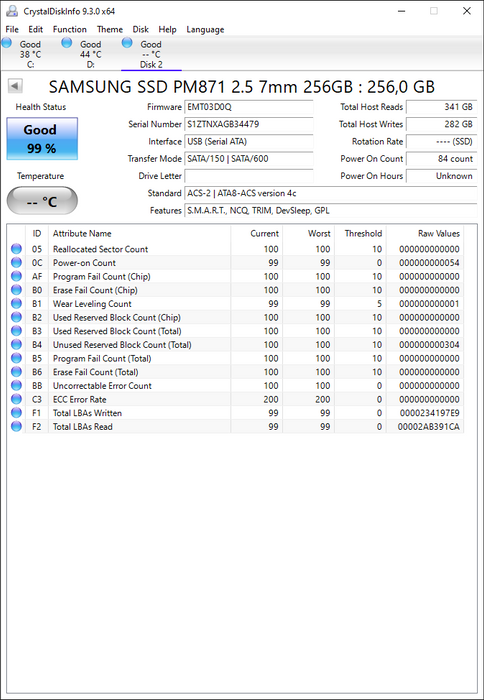This screenshot has width=484, height=700.
Task: Click the Rotation Rate value
Action: tap(442, 142)
